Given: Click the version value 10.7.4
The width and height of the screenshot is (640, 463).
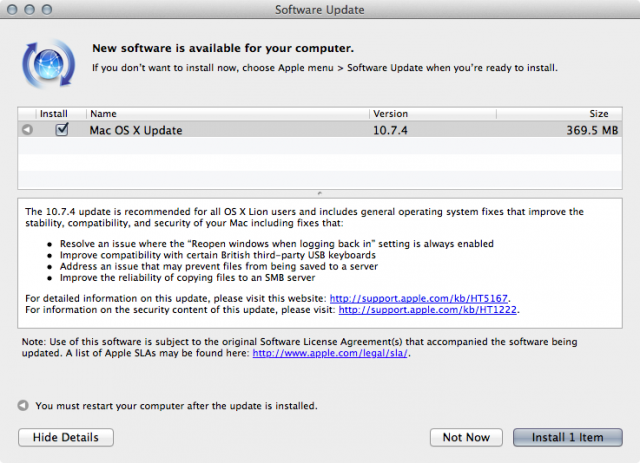Looking at the screenshot, I should (390, 130).
